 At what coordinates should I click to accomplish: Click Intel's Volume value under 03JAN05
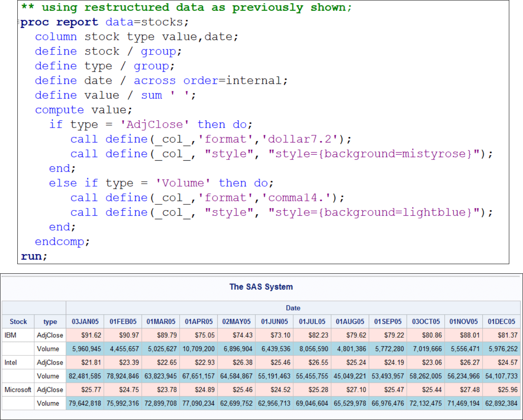(x=85, y=376)
